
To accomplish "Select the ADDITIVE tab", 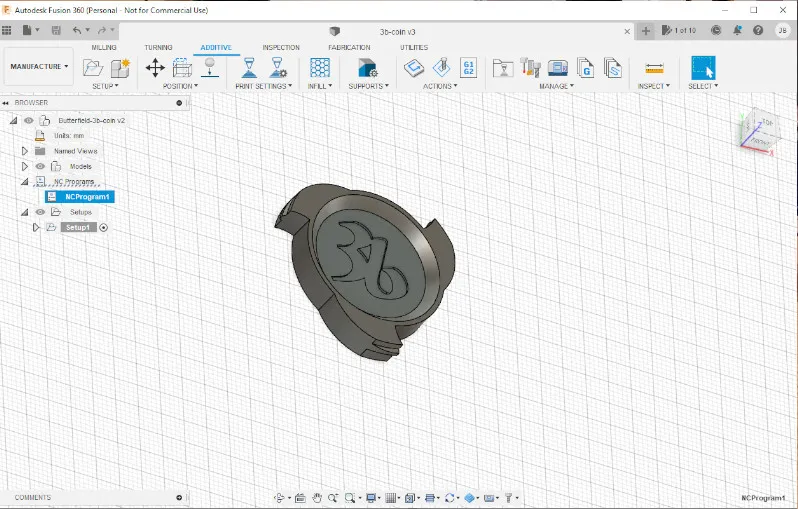I will pyautogui.click(x=216, y=47).
